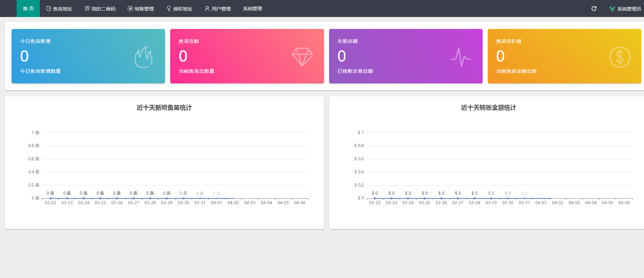Screen dimensions: 644x278
Task: Click the 03-29 data point on transfer chart
Action: [491, 198]
